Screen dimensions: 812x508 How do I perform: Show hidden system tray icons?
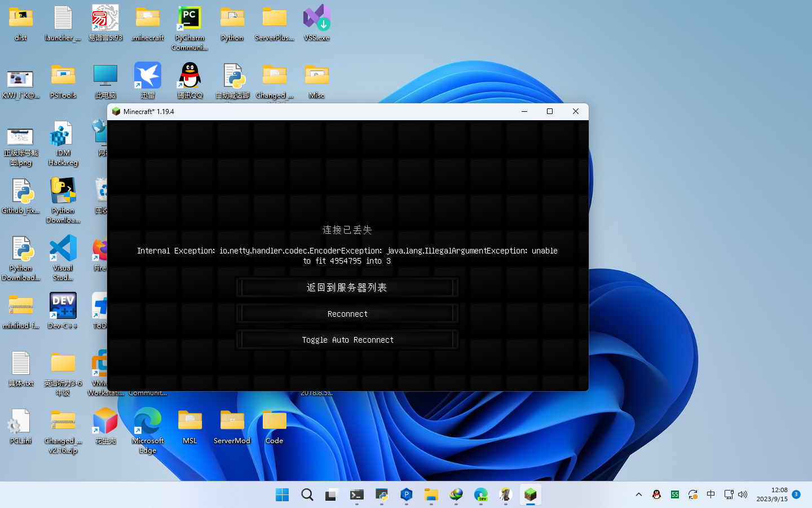[x=639, y=494]
